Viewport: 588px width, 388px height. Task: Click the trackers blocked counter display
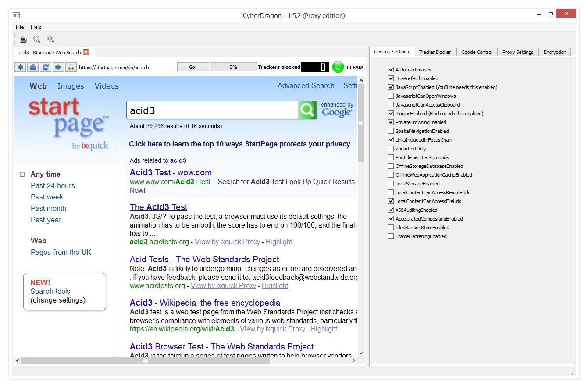[315, 67]
